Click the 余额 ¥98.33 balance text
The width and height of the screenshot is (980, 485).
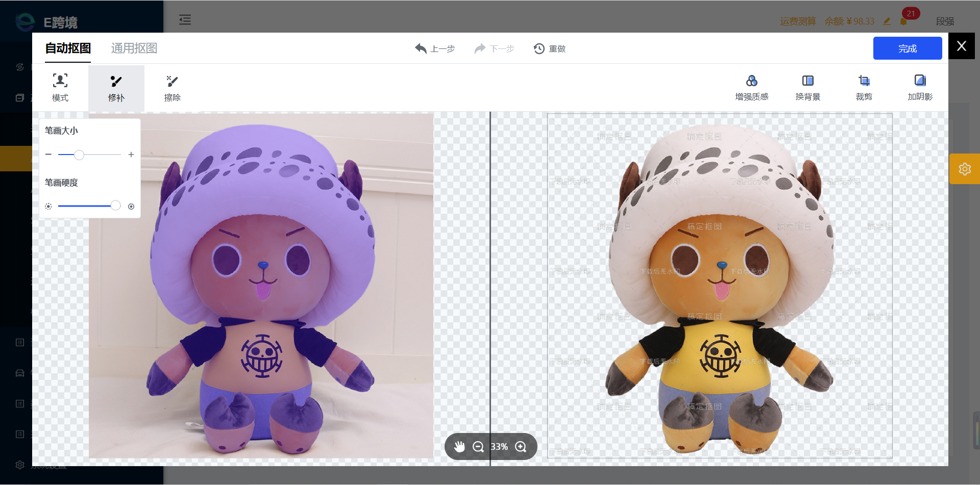(x=849, y=21)
